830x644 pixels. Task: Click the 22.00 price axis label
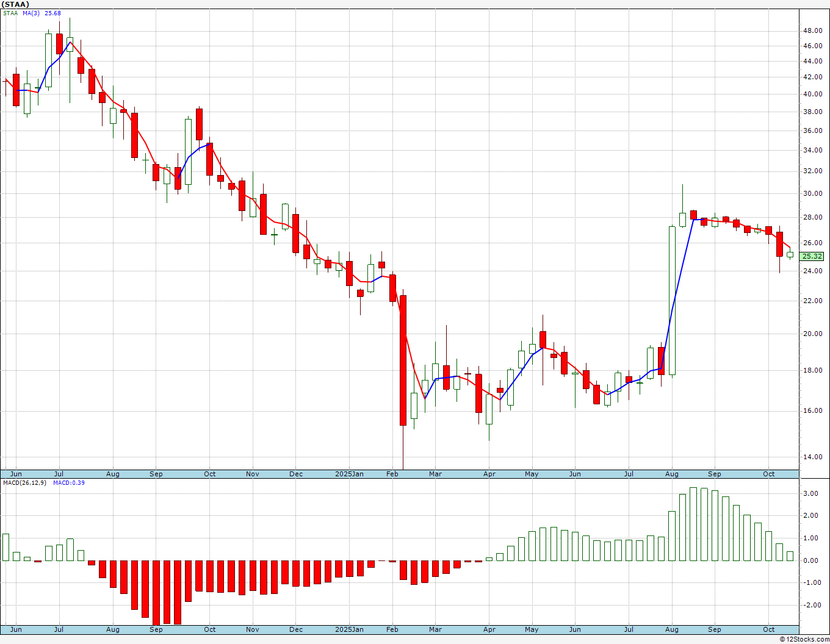coord(812,301)
